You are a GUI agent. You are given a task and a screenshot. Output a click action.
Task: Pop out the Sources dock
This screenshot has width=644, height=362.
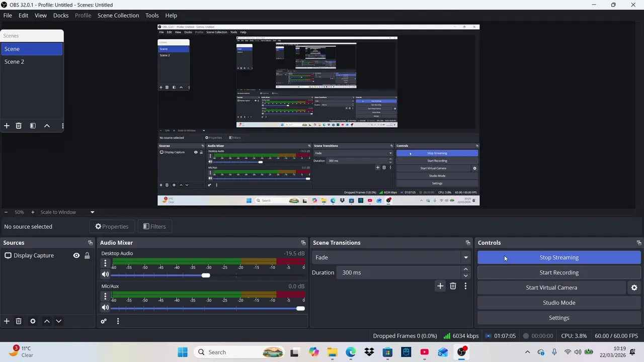pyautogui.click(x=90, y=243)
